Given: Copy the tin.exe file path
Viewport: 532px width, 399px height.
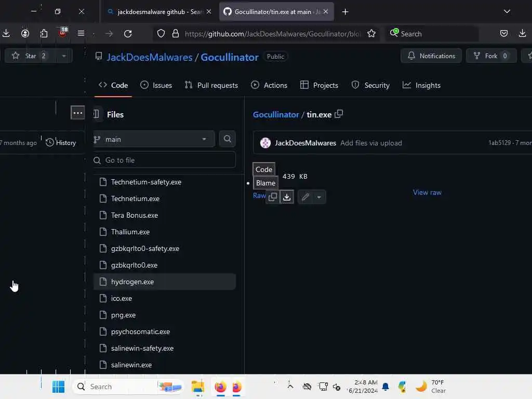Looking at the screenshot, I should 339,114.
